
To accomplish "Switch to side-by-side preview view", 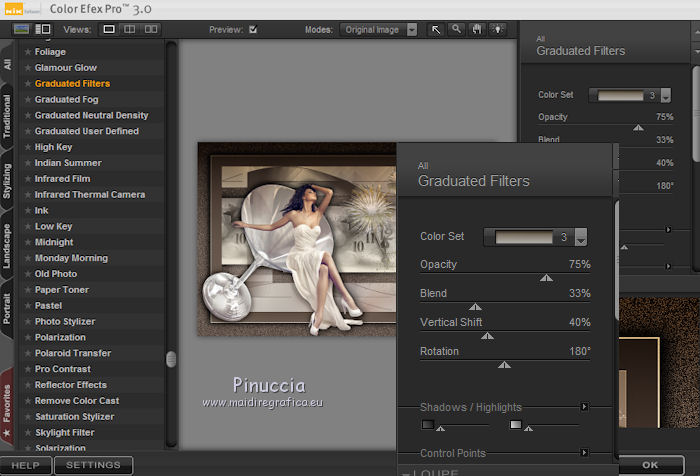I will 152,30.
